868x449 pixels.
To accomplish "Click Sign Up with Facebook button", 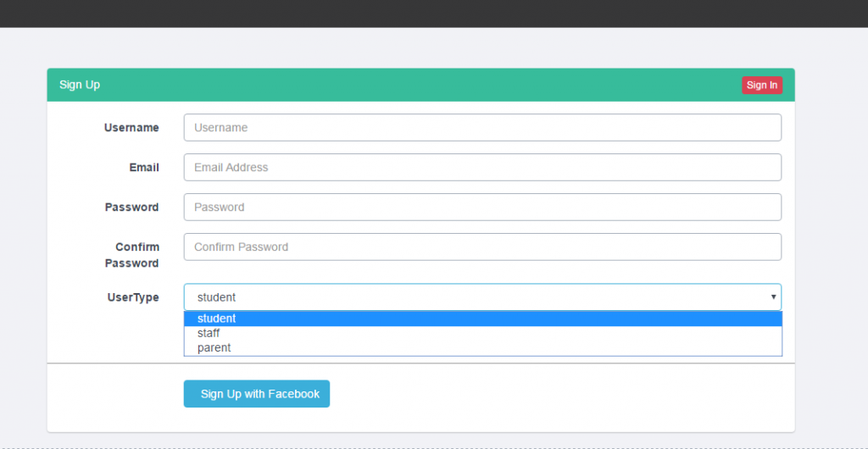I will click(x=256, y=394).
